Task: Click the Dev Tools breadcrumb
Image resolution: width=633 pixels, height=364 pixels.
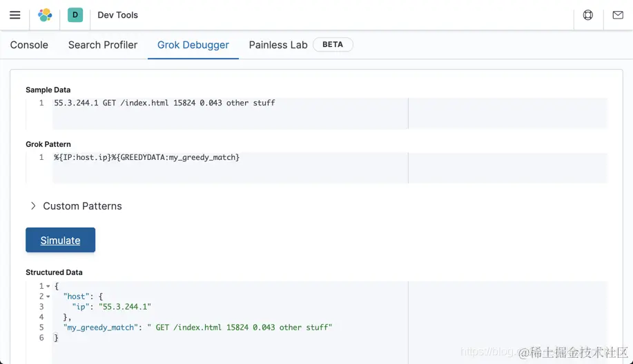Action: coord(118,15)
